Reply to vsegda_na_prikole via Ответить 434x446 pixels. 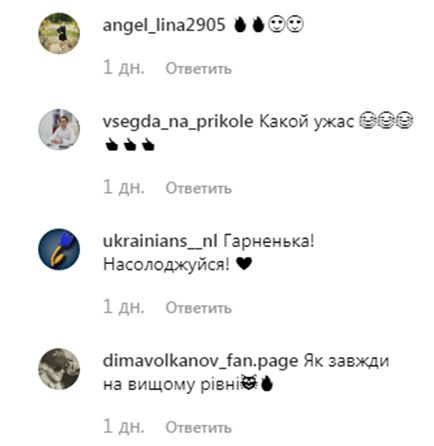(x=198, y=188)
